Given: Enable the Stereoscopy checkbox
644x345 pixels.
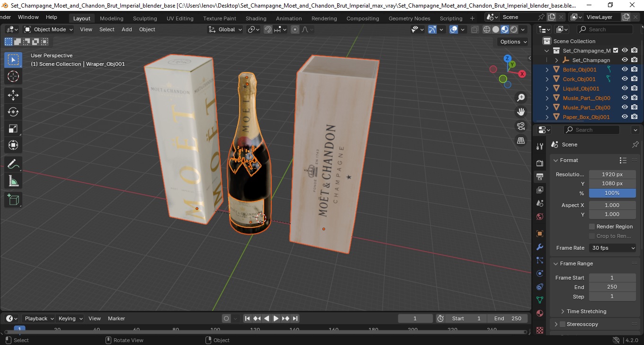Looking at the screenshot, I should point(563,324).
